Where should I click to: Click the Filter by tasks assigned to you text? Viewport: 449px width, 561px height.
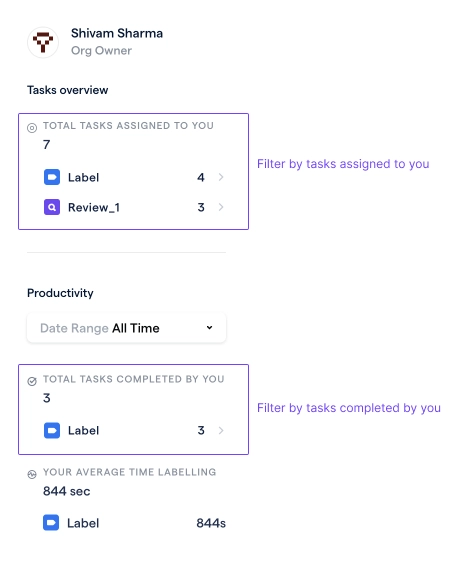[343, 164]
